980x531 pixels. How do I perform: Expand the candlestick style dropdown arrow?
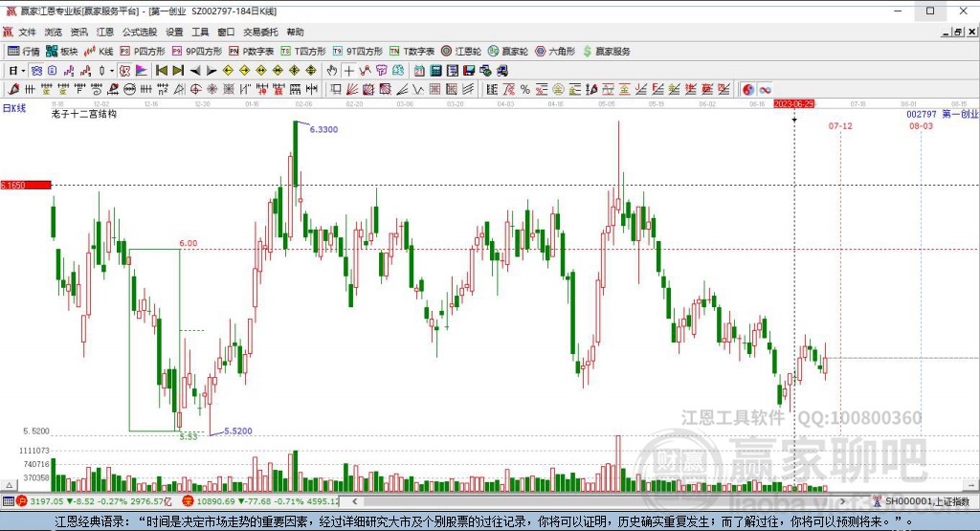(112, 71)
